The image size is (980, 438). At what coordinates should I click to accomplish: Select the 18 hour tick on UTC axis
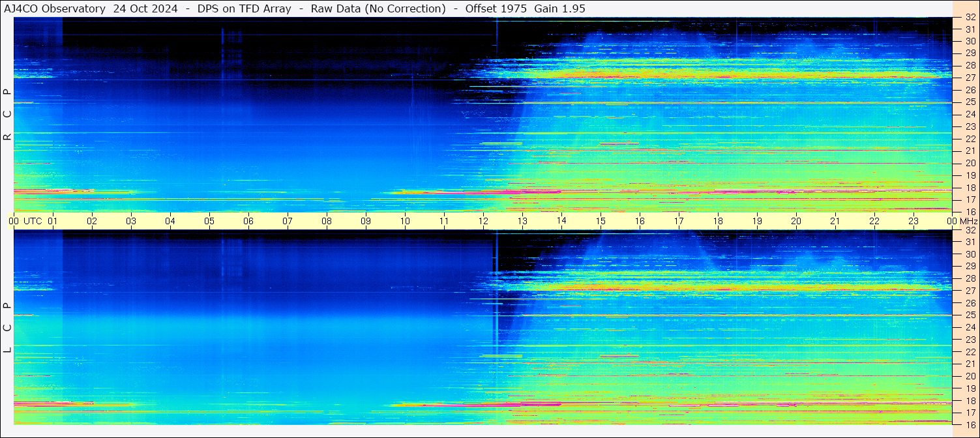click(x=718, y=221)
